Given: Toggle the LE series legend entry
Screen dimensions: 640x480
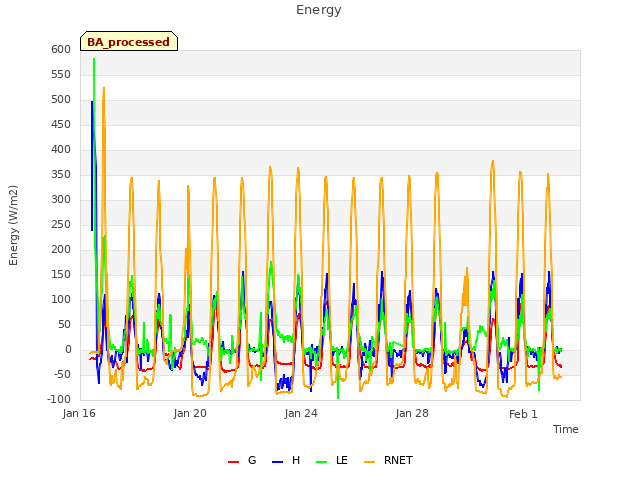Looking at the screenshot, I should [x=332, y=460].
